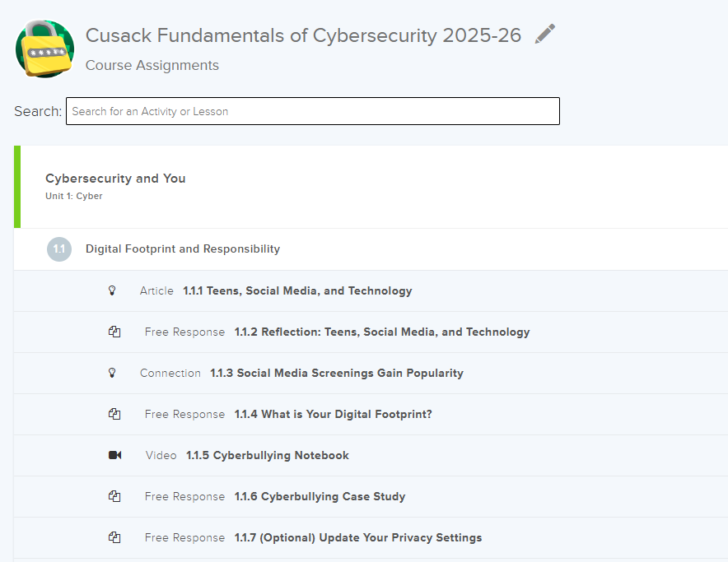Click the lightbulb icon for Connection 1.1.3
The image size is (728, 562).
tap(113, 373)
